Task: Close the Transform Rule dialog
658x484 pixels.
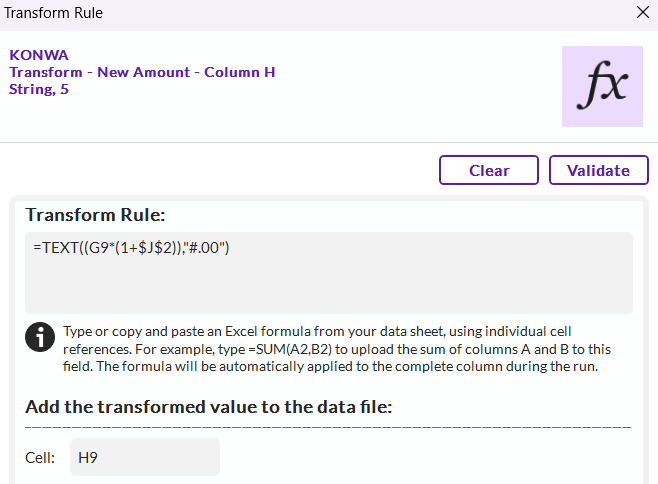Action: [642, 14]
